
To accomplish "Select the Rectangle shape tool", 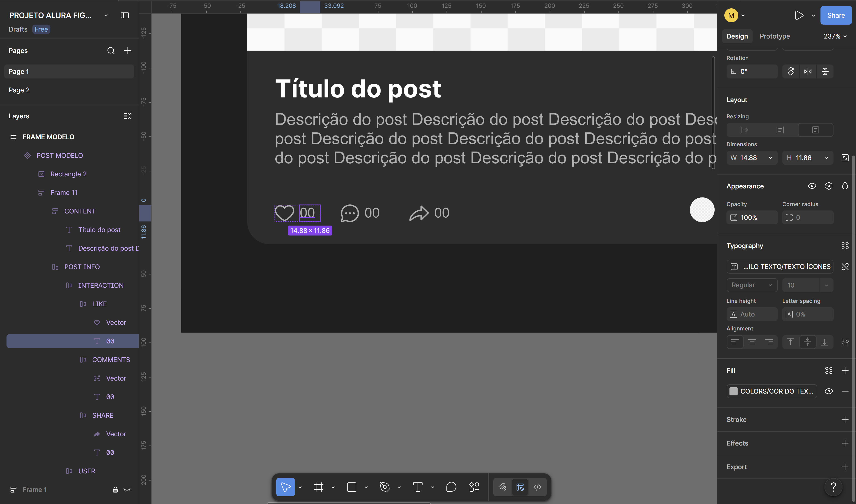I will pyautogui.click(x=352, y=487).
